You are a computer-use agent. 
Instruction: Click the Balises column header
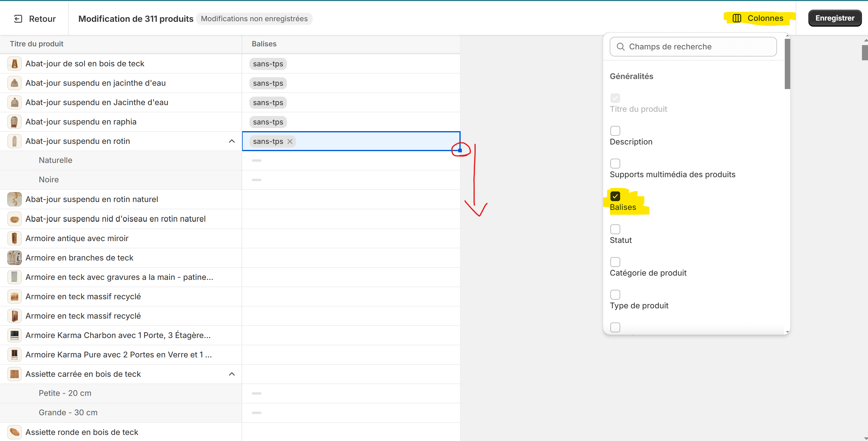coord(264,44)
